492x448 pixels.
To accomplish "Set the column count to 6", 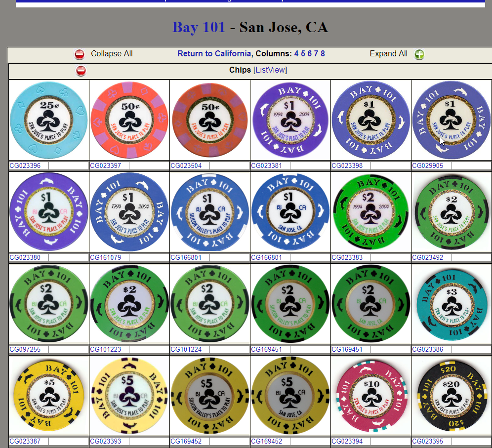I will (309, 54).
